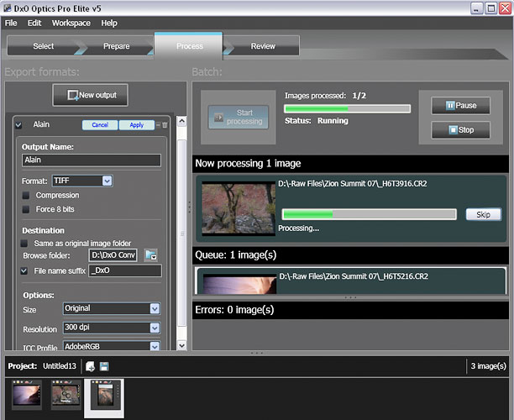
Task: Click the File name suffix _DxO field
Action: [x=125, y=270]
